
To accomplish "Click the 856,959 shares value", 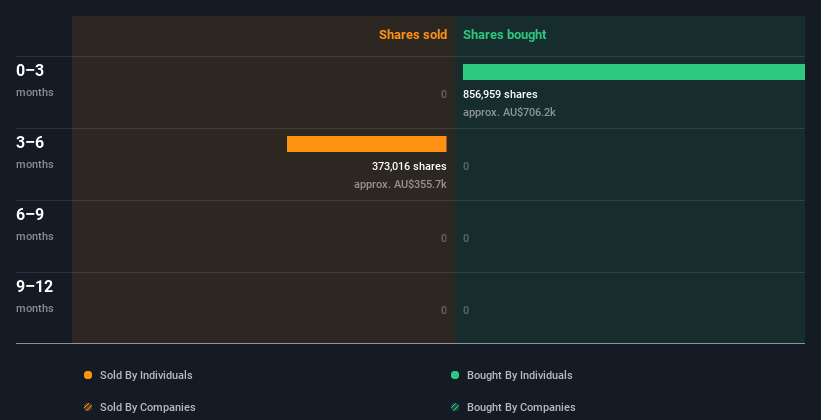I will [500, 94].
